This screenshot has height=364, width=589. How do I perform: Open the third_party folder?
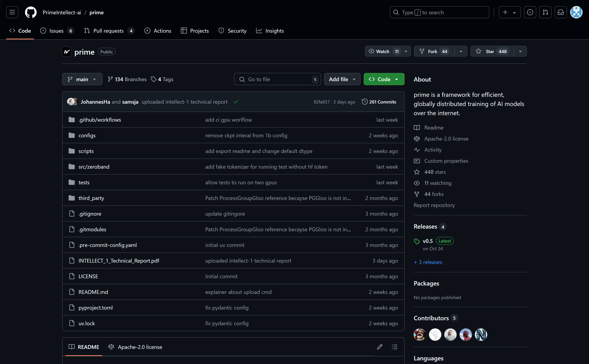click(x=91, y=198)
